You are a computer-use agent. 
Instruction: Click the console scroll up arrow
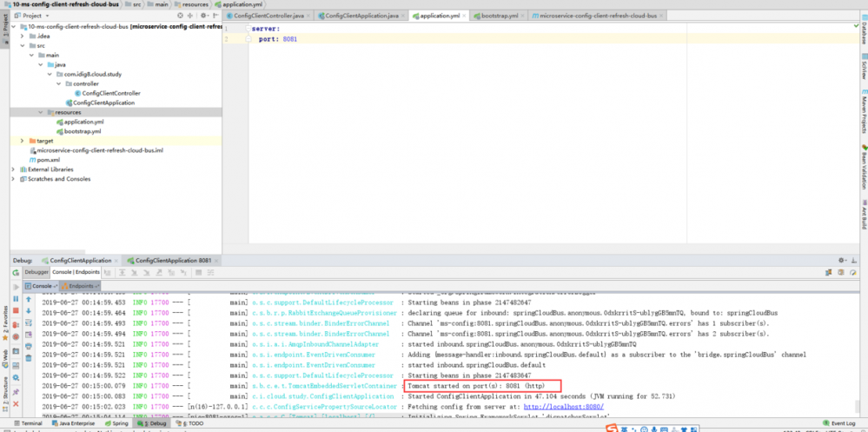[29, 298]
